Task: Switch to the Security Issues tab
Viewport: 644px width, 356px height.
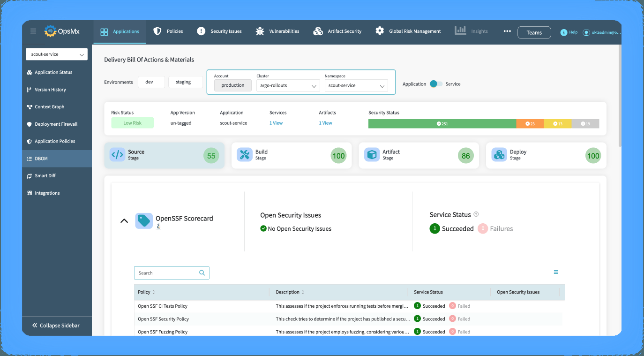Action: click(219, 31)
